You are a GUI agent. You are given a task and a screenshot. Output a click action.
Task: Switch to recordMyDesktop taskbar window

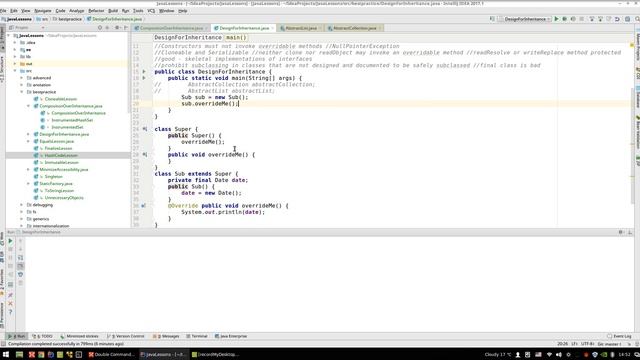point(216,354)
